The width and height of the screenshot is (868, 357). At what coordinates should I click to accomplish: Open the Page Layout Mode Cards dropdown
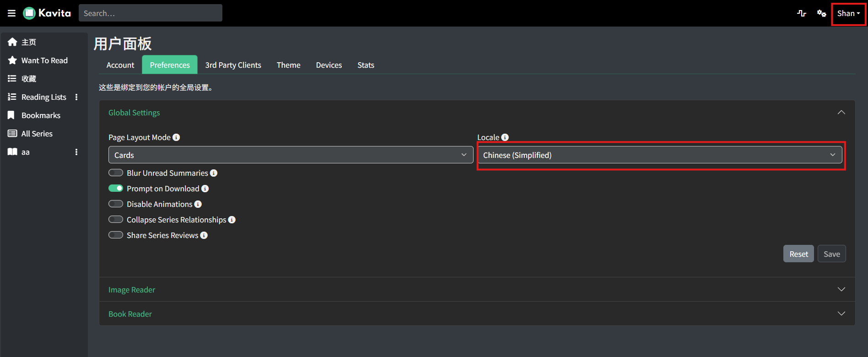pos(291,155)
